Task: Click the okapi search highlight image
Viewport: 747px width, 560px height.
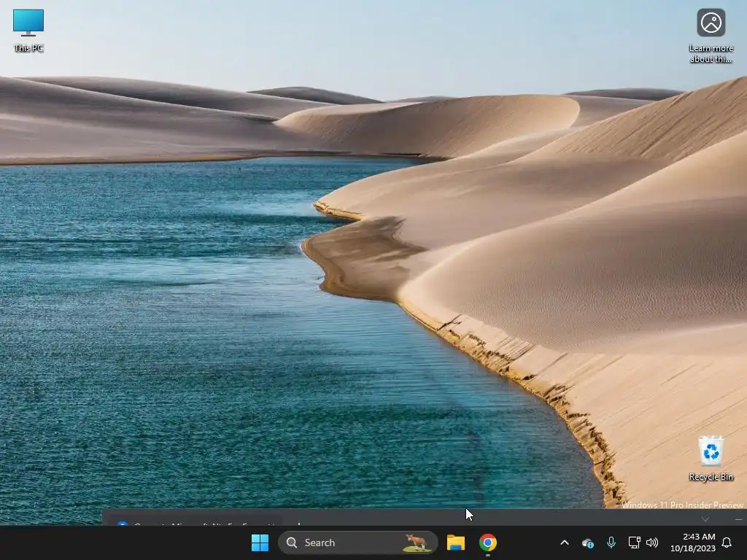Action: (417, 542)
